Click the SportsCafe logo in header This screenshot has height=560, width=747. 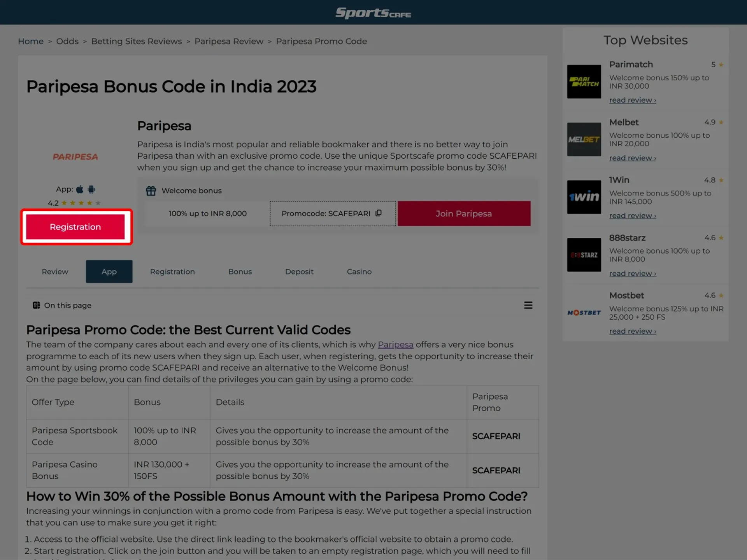(373, 13)
